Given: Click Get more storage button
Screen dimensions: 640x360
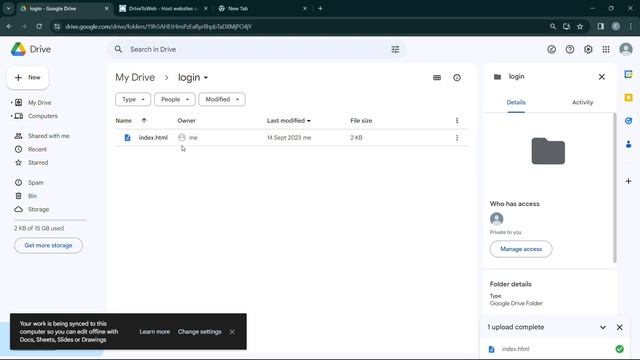Looking at the screenshot, I should coord(48,245).
